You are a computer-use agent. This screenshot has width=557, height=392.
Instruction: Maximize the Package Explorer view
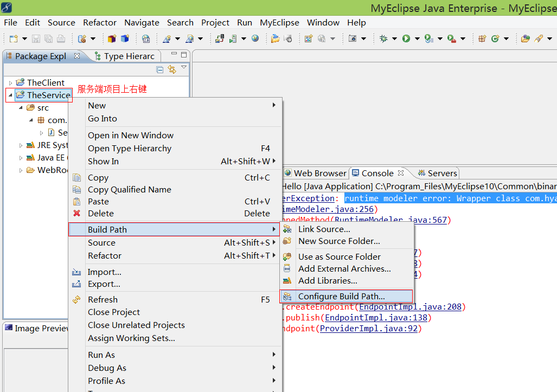pyautogui.click(x=184, y=55)
